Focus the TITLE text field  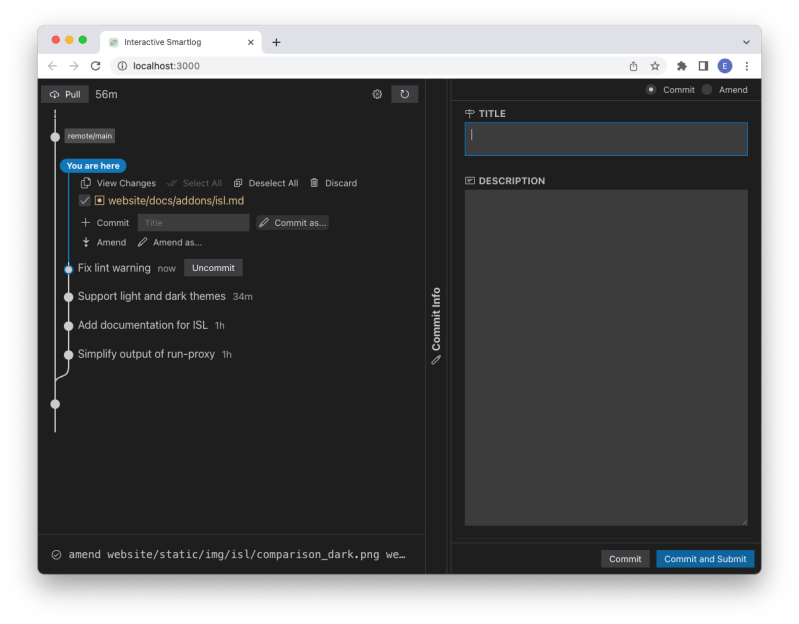(x=606, y=139)
